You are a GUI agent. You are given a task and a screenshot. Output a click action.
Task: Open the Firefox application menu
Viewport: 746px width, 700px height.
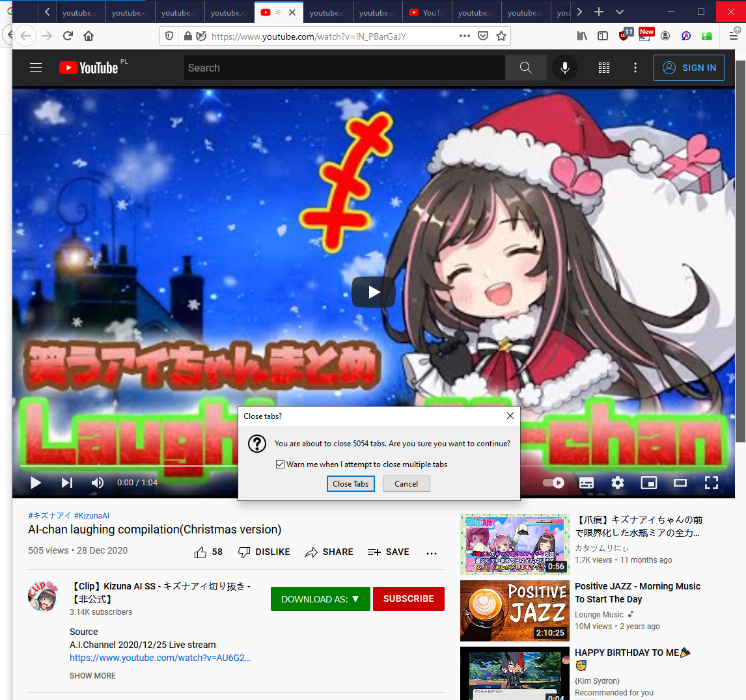point(734,36)
